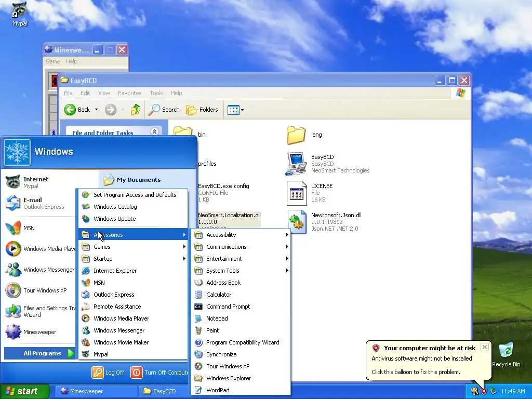532x399 pixels.
Task: Click the Back arrow icon in EasyBCD
Action: (x=70, y=110)
